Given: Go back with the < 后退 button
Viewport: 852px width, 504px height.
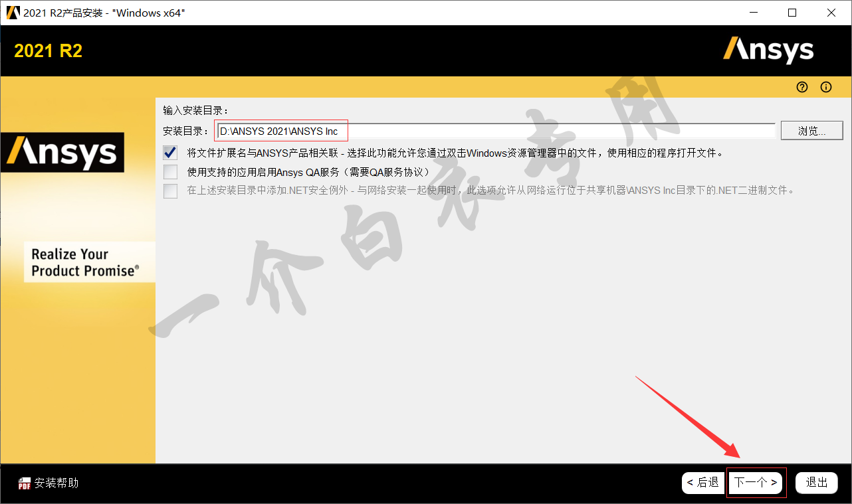Looking at the screenshot, I should click(703, 483).
